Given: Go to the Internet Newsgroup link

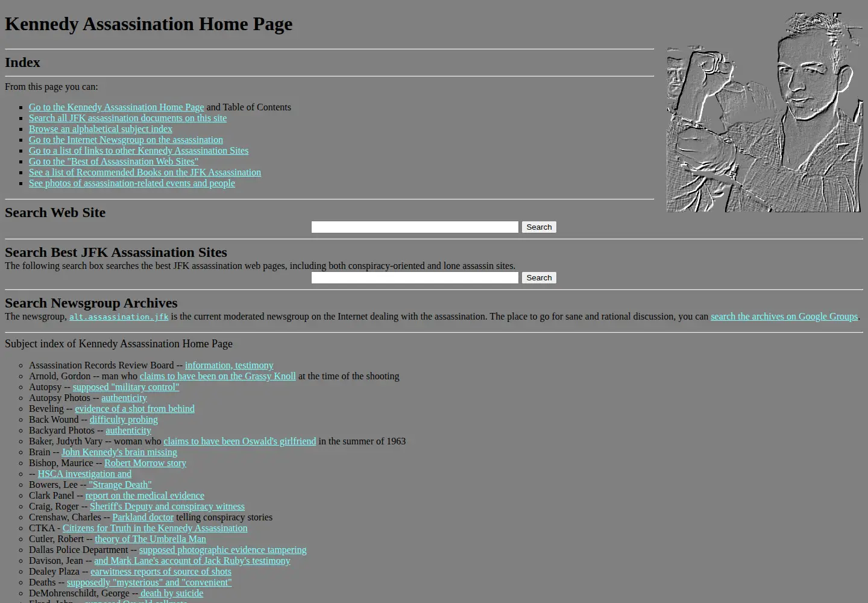Looking at the screenshot, I should pos(126,140).
